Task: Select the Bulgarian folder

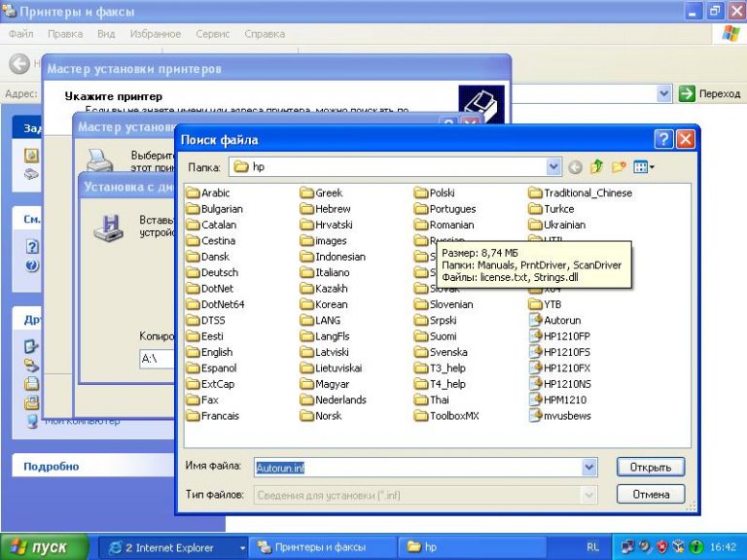Action: click(x=214, y=209)
